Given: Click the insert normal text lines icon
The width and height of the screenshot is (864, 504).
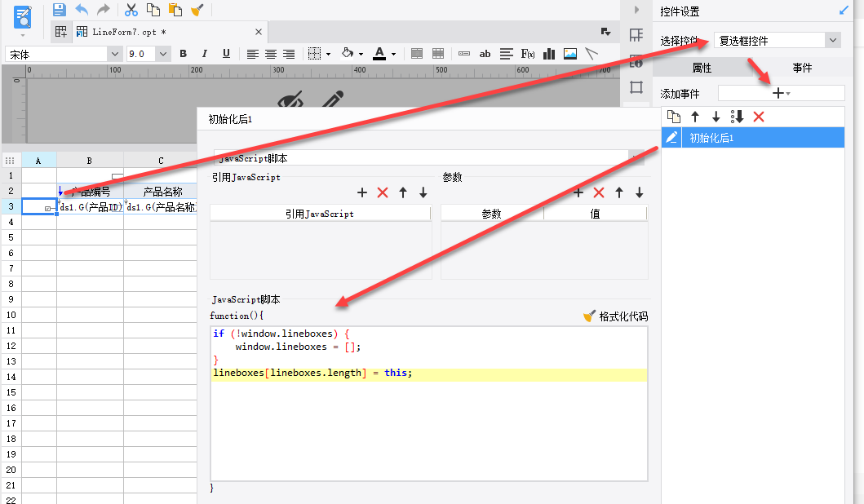Looking at the screenshot, I should [x=507, y=54].
